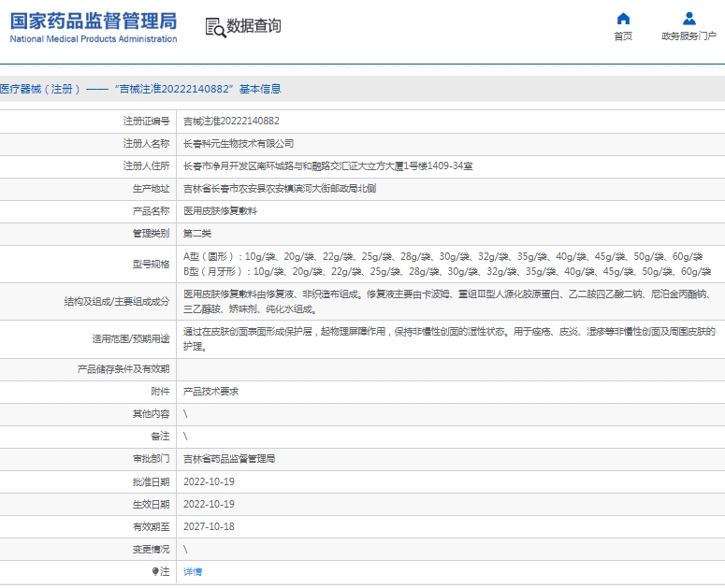This screenshot has width=725, height=588.
Task: Click the 政务服务门户 person icon
Action: click(689, 19)
